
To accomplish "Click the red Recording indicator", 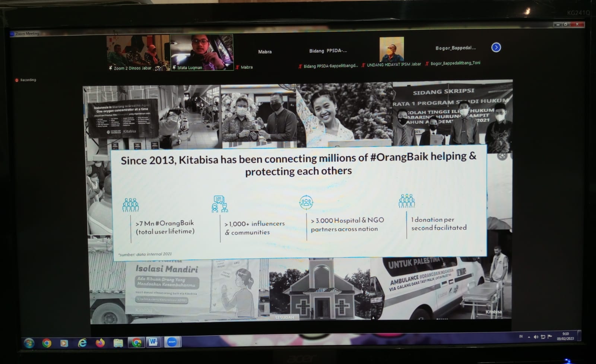I will pos(26,80).
